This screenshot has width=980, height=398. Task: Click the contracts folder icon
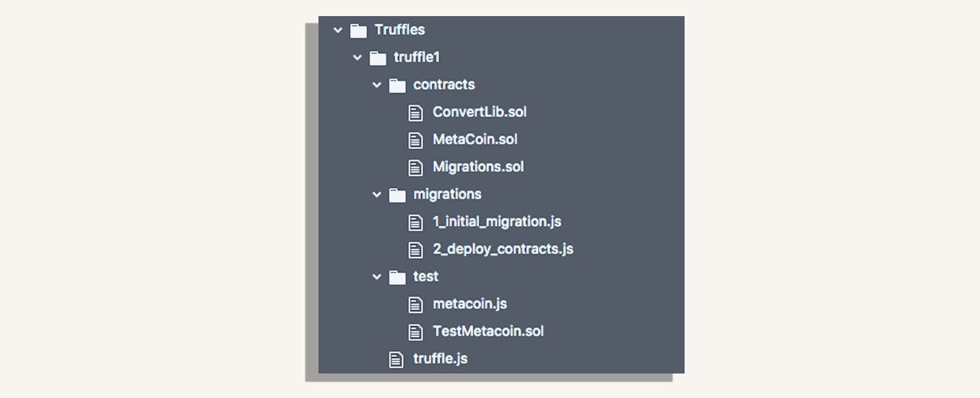tap(398, 85)
